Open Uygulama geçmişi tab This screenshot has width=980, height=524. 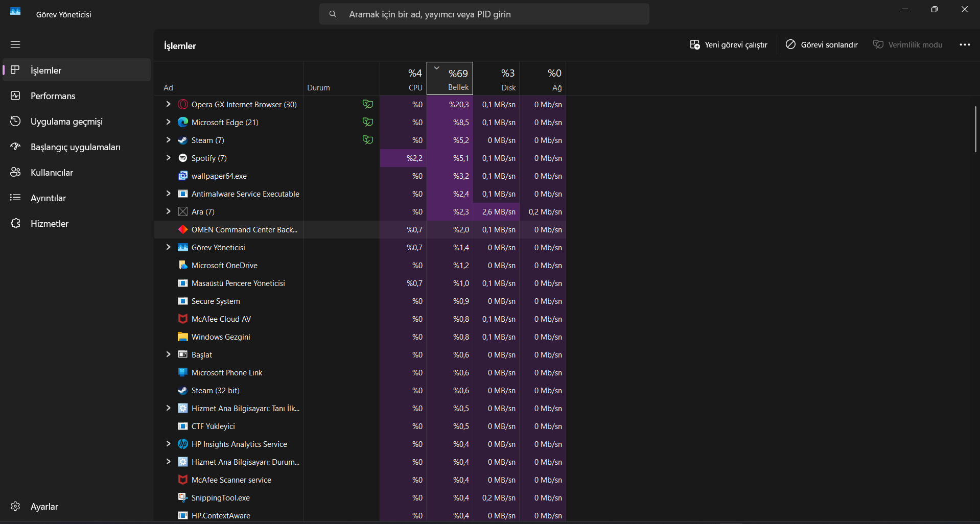point(77,121)
